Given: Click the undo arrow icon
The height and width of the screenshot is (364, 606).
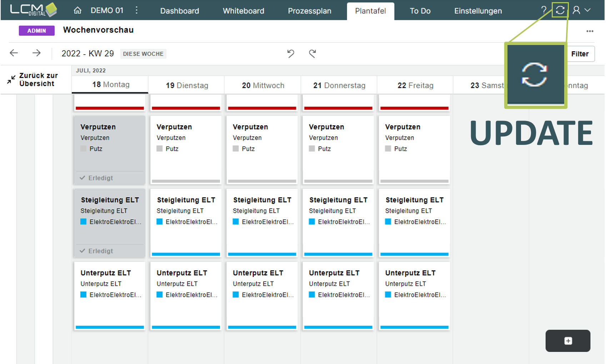Looking at the screenshot, I should (x=291, y=54).
